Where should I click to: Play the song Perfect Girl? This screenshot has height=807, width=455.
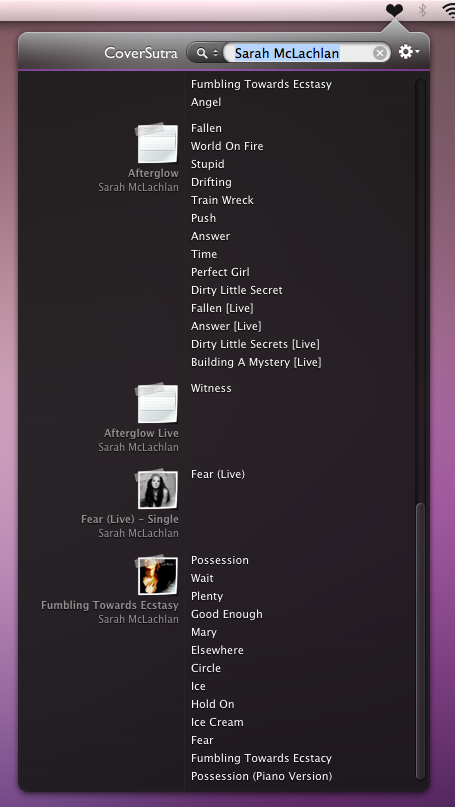[x=220, y=272]
